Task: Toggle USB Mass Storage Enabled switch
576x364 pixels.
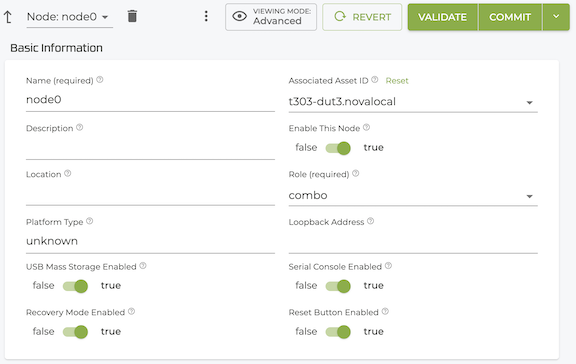Action: [76, 286]
